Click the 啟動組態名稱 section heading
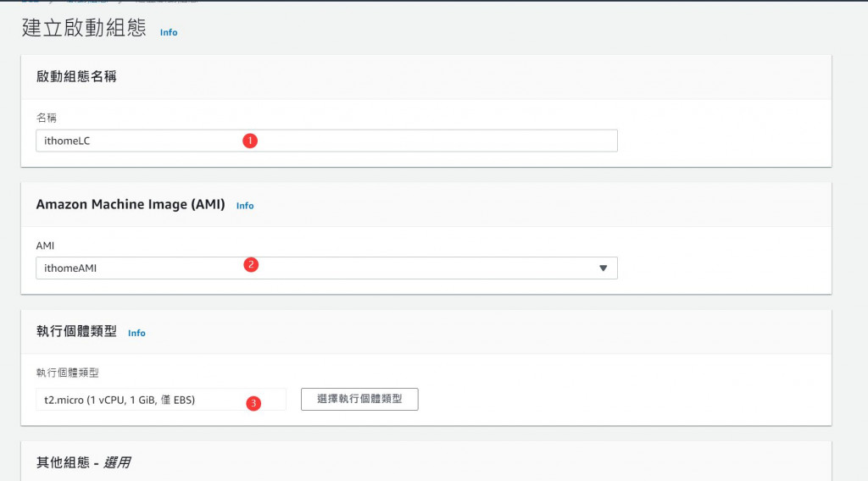 tap(76, 76)
